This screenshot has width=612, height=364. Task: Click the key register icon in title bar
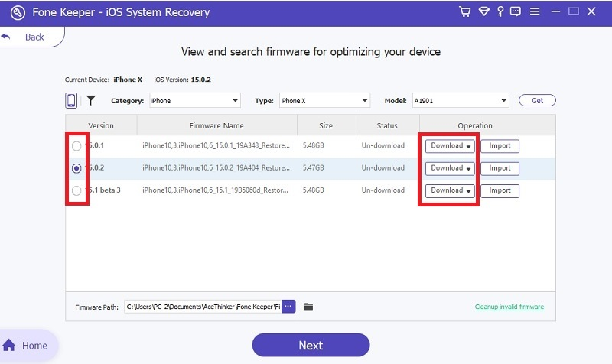click(x=500, y=11)
